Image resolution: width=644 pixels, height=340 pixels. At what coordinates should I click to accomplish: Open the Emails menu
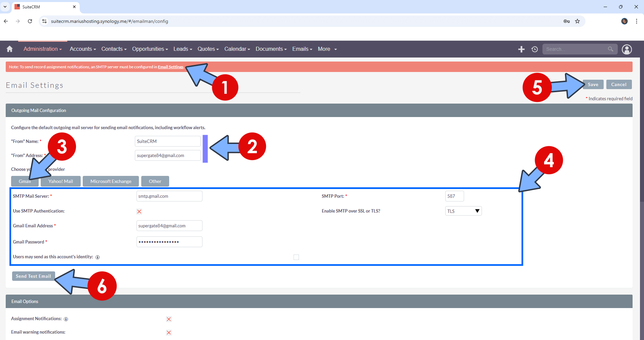[x=302, y=49]
